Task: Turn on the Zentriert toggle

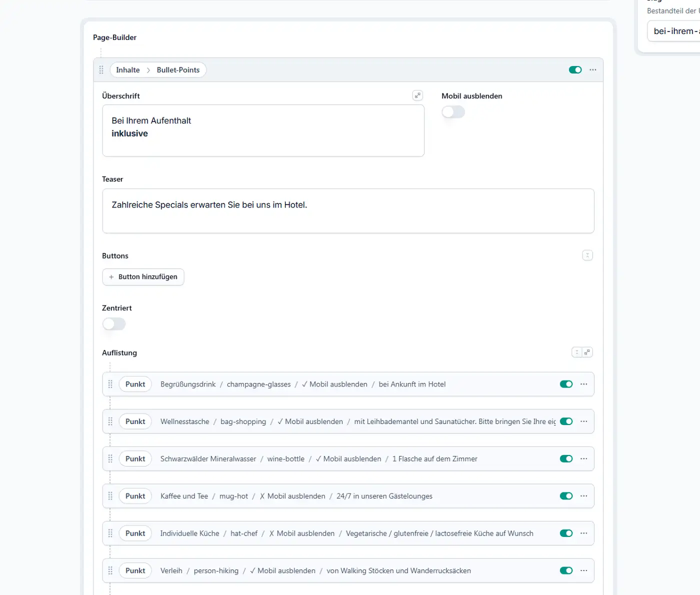Action: coord(114,324)
